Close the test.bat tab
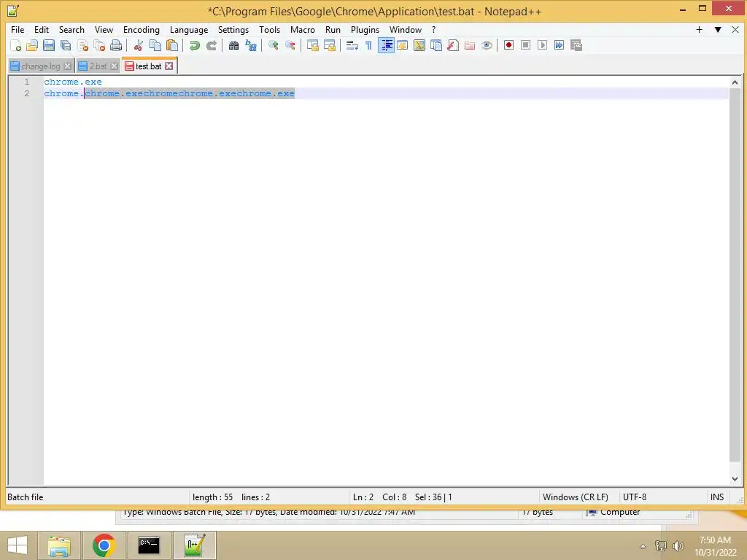 click(x=169, y=66)
